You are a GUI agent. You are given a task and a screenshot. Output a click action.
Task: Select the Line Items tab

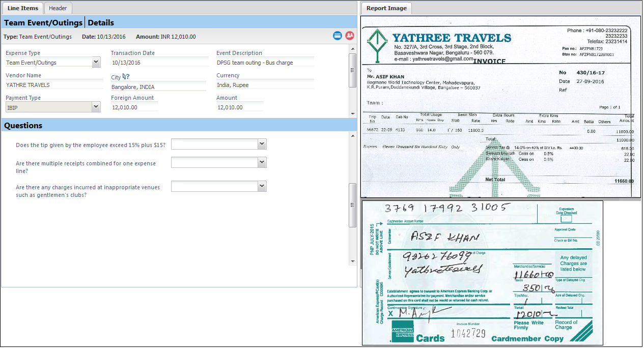tap(23, 8)
